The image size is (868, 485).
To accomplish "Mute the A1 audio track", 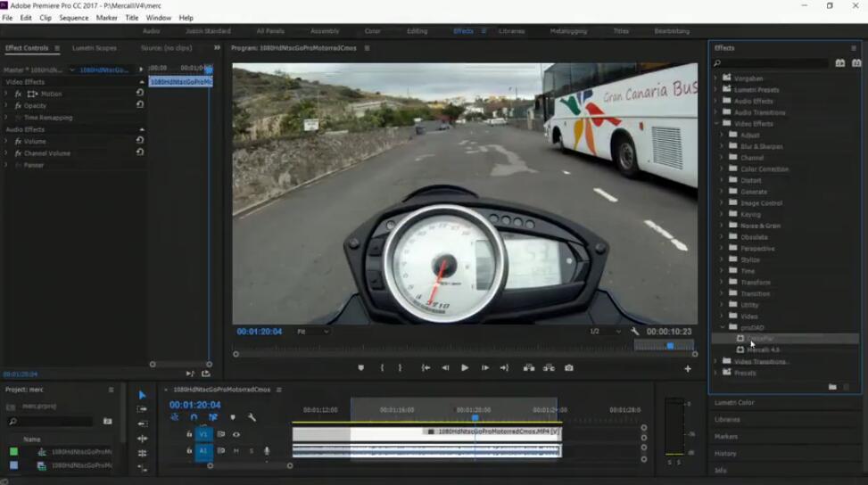I will tap(236, 451).
